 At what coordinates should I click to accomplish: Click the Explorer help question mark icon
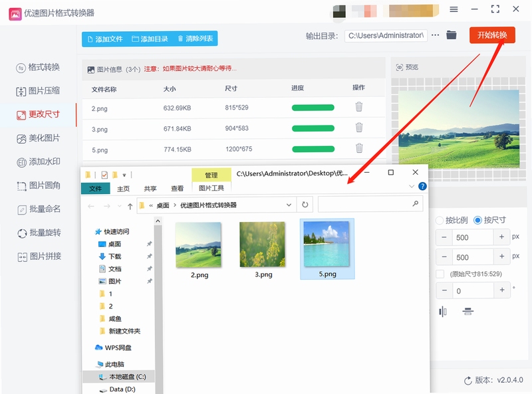click(x=422, y=186)
